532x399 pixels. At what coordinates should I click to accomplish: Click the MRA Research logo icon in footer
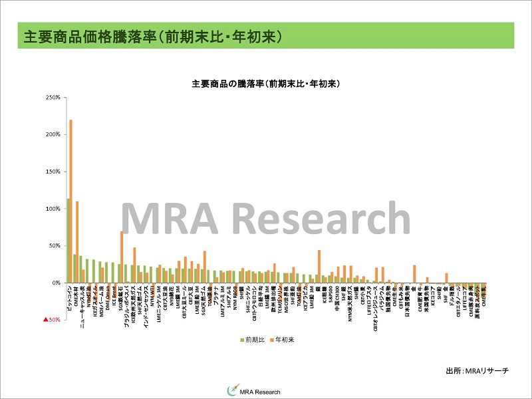pyautogui.click(x=232, y=390)
